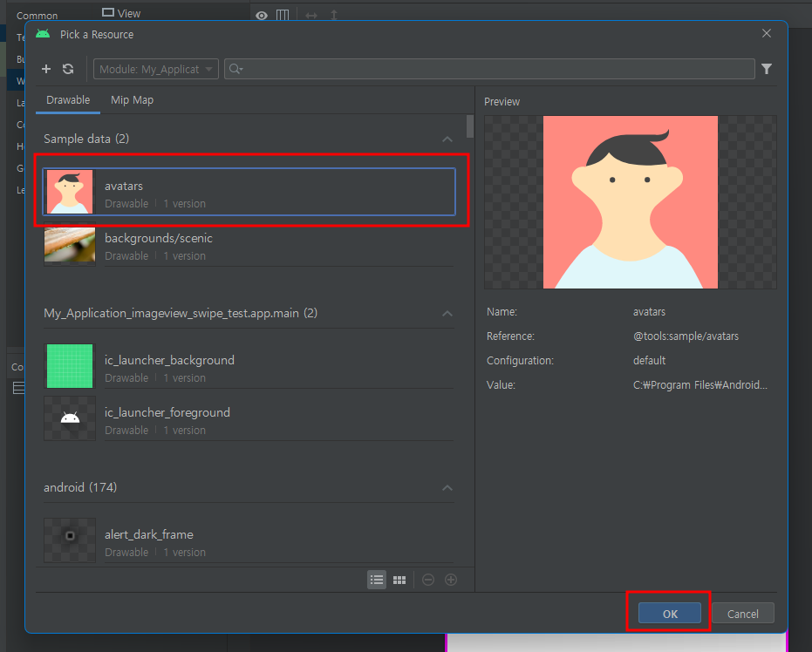Screen dimensions: 812x652
Task: Focus the resource search field
Action: point(489,69)
